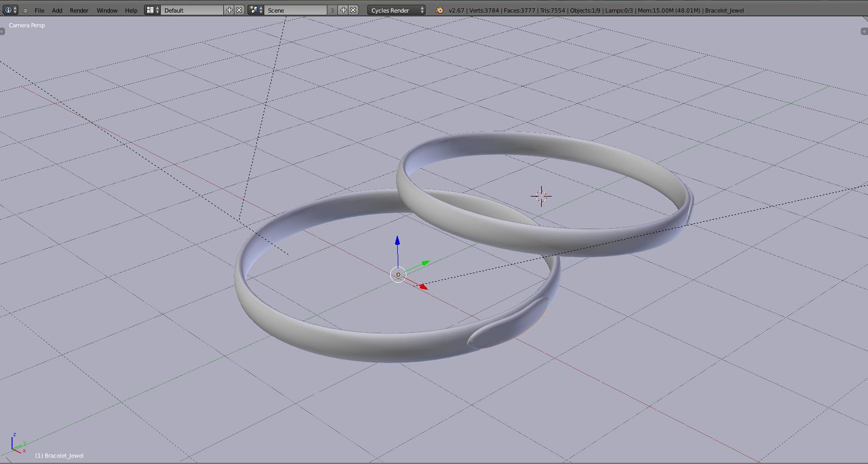Click the scene browse icon

coord(256,10)
